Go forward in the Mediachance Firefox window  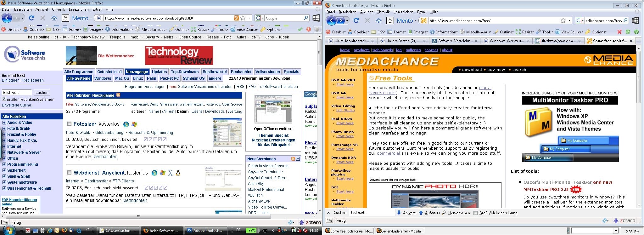coord(341,20)
